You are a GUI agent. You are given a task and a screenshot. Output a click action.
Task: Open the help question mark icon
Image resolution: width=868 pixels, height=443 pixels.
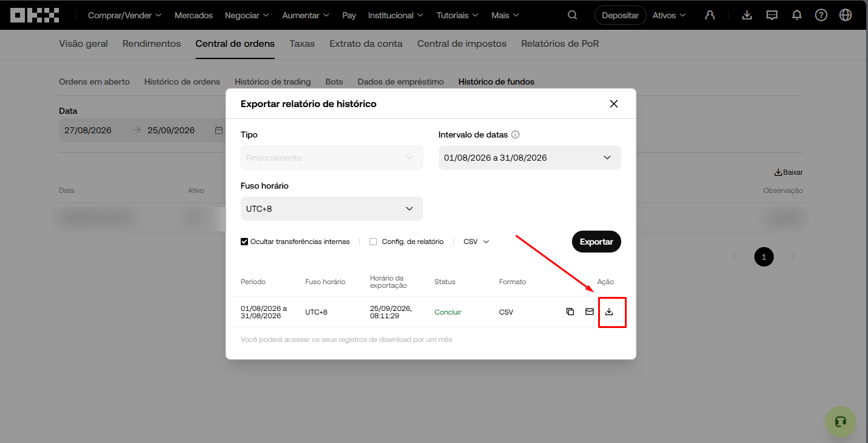point(821,15)
